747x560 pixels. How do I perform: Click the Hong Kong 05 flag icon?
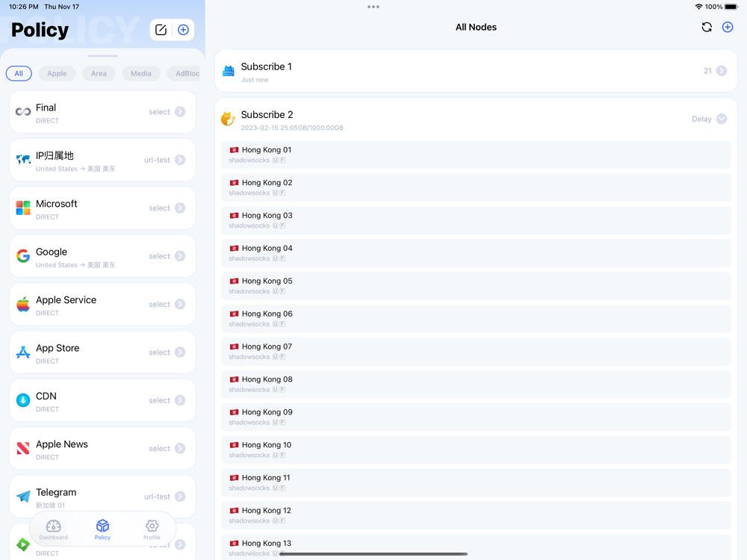tap(234, 281)
